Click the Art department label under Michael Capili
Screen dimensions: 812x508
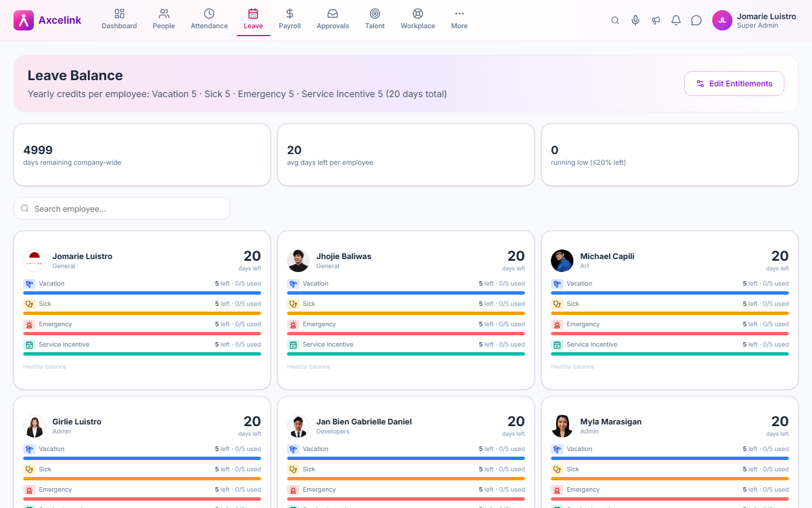[585, 266]
